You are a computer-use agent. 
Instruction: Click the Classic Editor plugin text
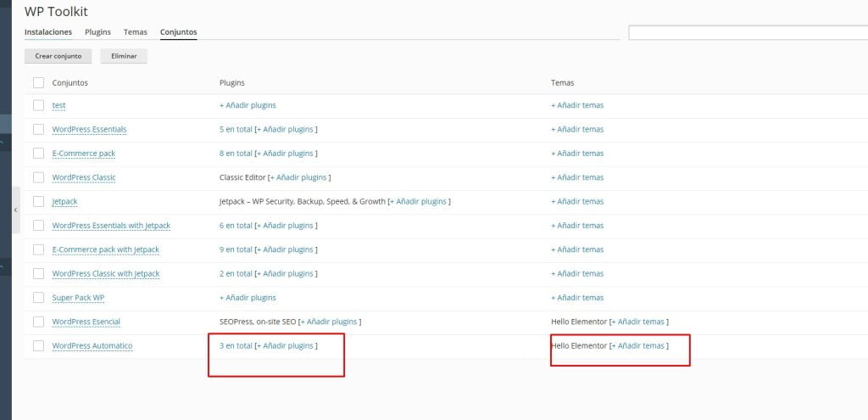[242, 177]
